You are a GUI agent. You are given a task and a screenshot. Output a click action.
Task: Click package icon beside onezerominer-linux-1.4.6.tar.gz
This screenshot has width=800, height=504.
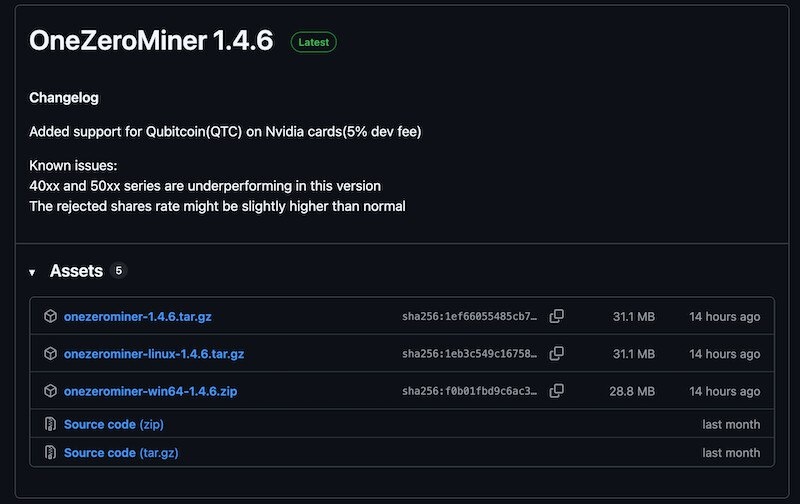[x=51, y=354]
